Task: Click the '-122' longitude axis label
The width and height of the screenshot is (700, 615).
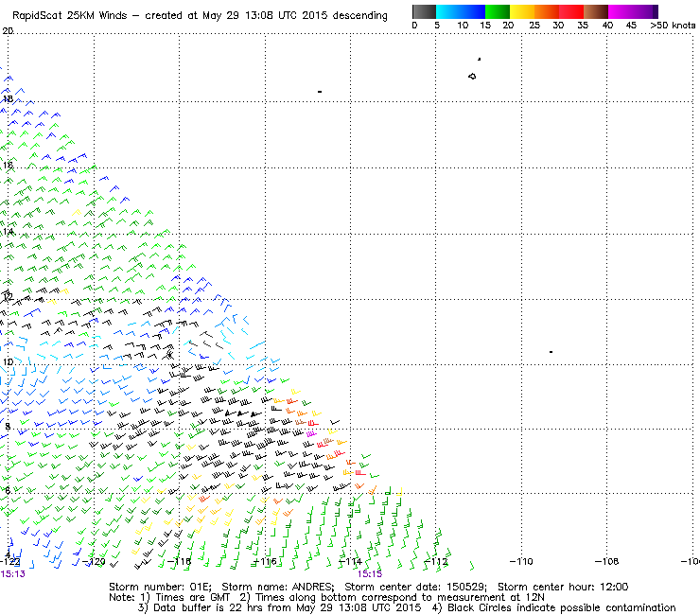Action: coord(10,561)
